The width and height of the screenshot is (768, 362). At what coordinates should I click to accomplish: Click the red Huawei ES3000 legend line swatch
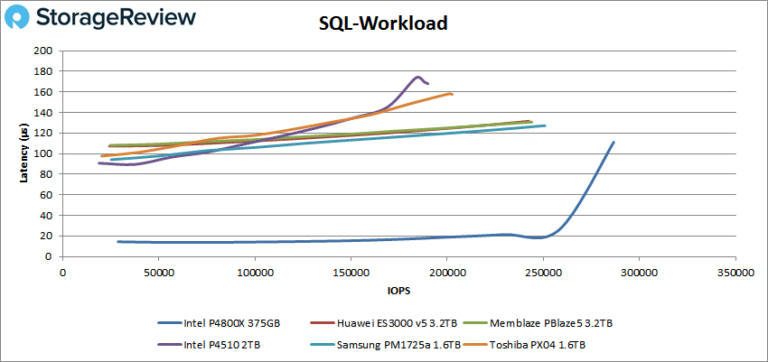coord(322,323)
